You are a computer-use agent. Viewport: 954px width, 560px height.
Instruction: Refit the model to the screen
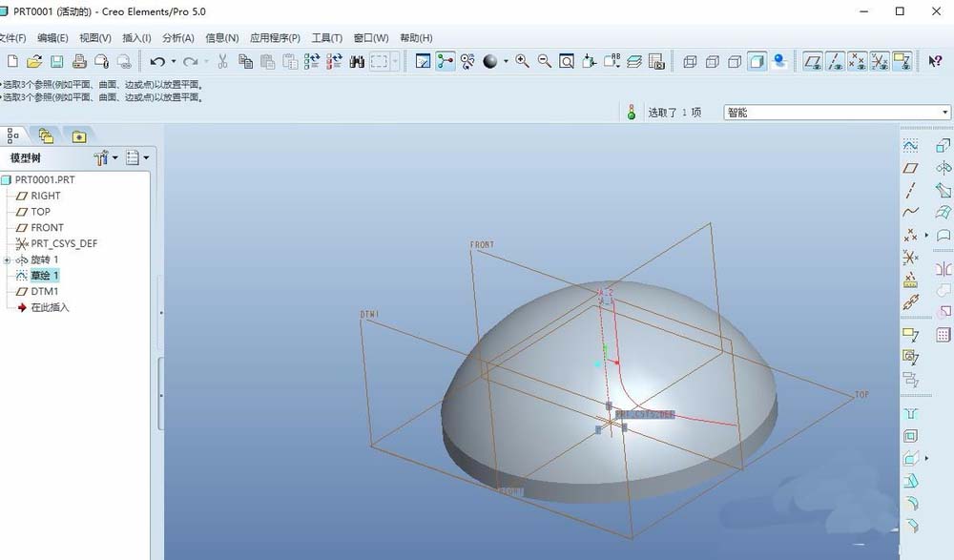[567, 61]
